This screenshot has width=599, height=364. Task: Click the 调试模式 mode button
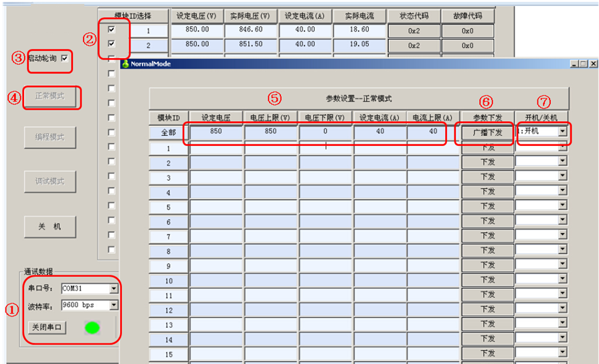click(x=50, y=181)
